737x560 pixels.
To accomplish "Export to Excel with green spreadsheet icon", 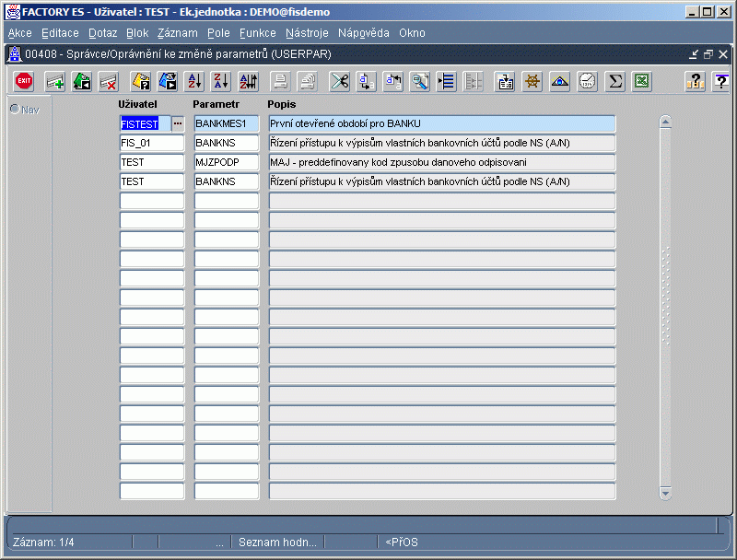I will point(641,81).
